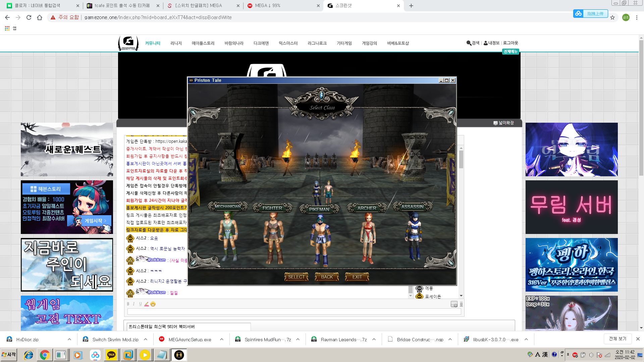This screenshot has height=362, width=644.
Task: Open options chevron for Spintires MudRunner download
Action: [x=298, y=339]
